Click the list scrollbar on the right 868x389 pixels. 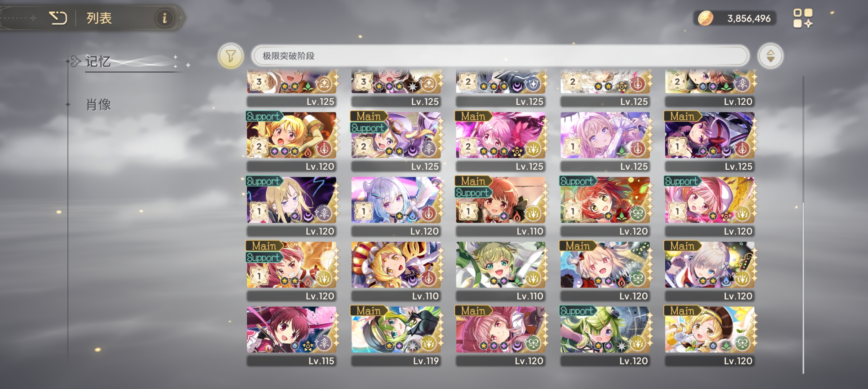pyautogui.click(x=803, y=225)
